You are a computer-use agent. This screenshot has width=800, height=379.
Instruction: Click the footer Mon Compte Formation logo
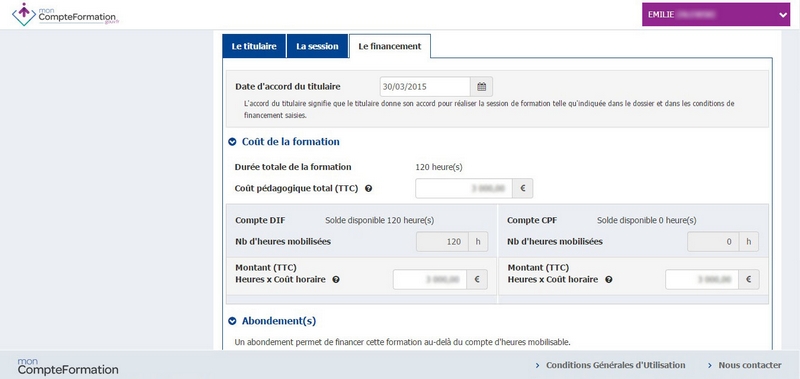[x=68, y=366]
